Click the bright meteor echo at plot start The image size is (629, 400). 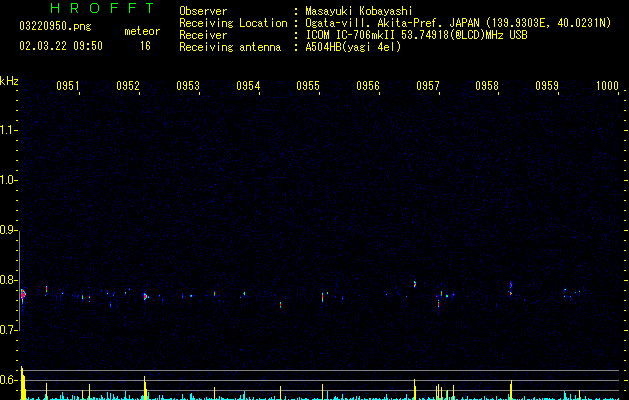tap(23, 294)
